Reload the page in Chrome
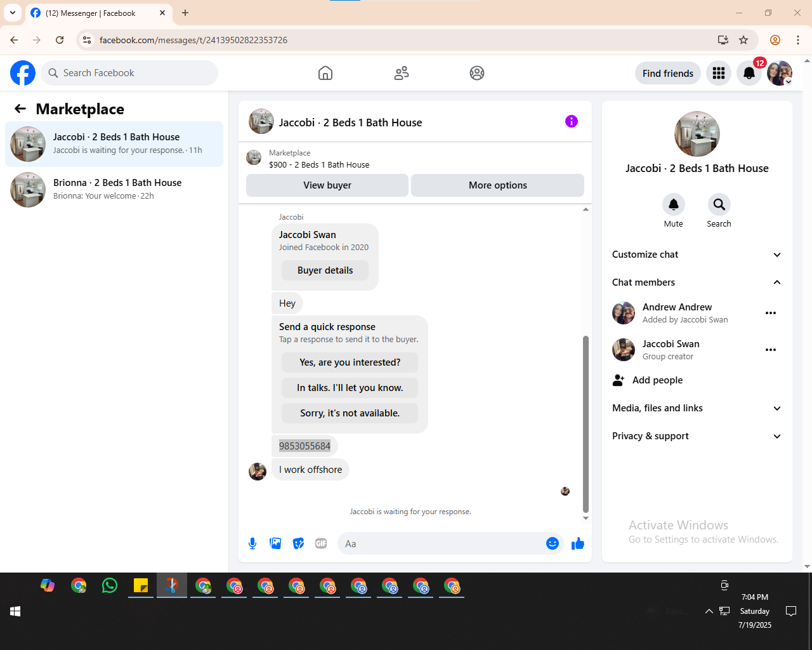The width and height of the screenshot is (812, 650). pos(60,40)
